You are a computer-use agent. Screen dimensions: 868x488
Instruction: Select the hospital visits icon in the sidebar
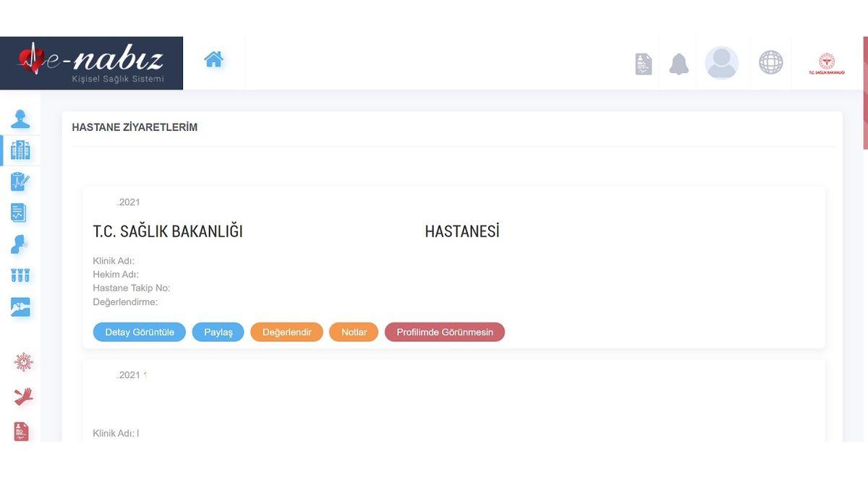coord(20,149)
